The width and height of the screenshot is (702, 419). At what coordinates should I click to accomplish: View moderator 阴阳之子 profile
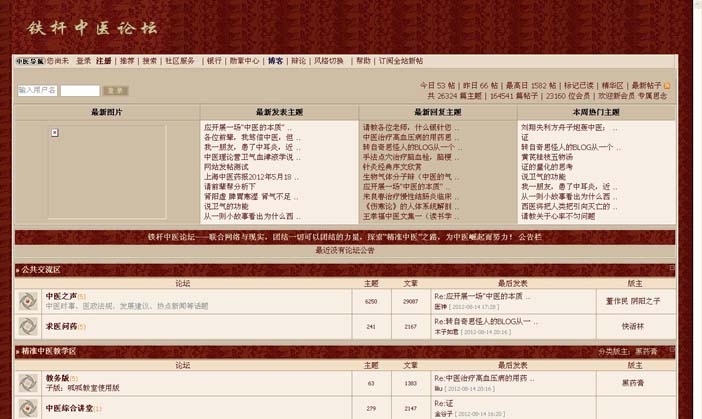646,301
